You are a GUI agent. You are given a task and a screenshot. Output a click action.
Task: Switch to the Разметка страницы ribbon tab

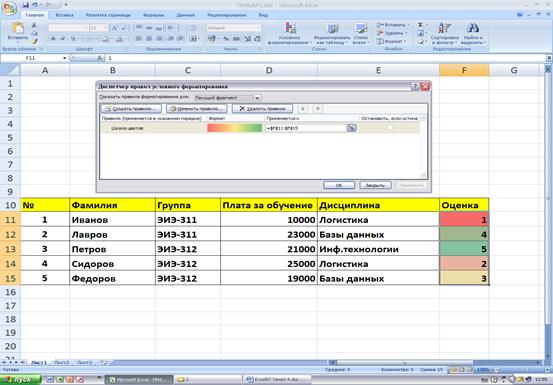pyautogui.click(x=108, y=15)
